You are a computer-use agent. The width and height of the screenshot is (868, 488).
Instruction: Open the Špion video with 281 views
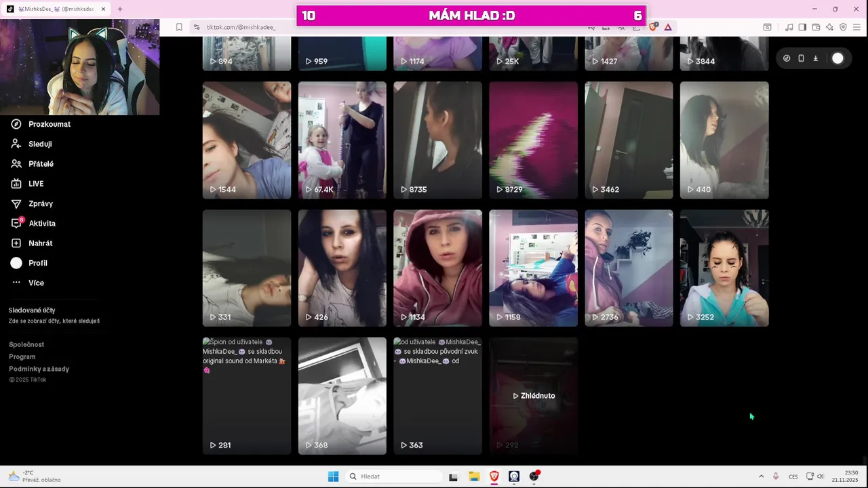click(x=247, y=396)
